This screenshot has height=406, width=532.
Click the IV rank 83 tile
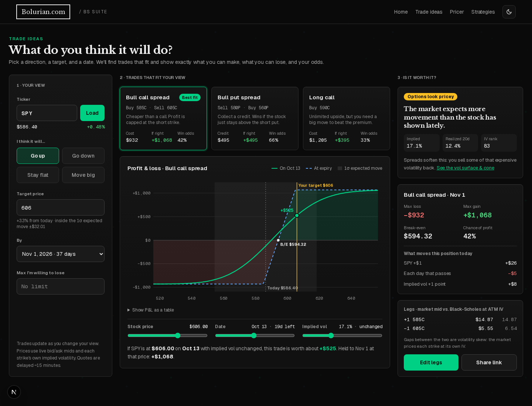[x=499, y=143]
